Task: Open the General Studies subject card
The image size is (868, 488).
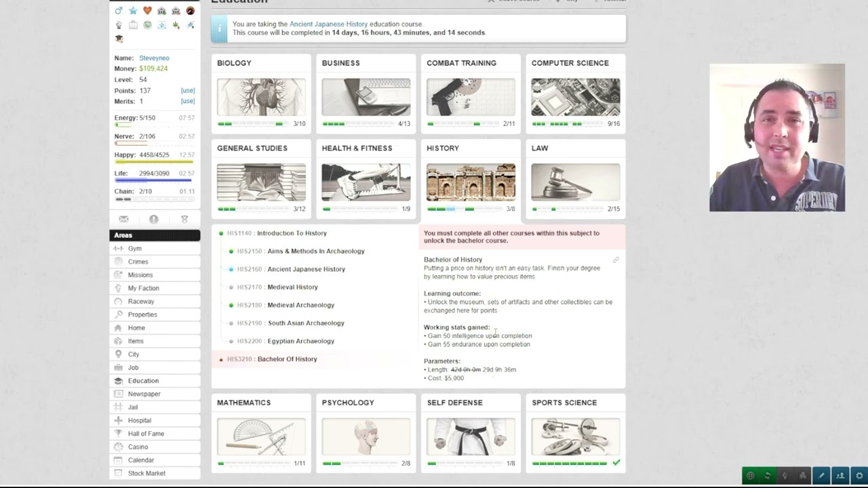Action: point(261,179)
